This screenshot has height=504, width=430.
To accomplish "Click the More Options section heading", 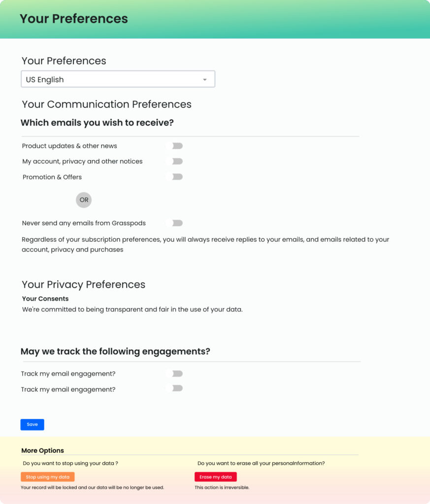I will pos(42,451).
